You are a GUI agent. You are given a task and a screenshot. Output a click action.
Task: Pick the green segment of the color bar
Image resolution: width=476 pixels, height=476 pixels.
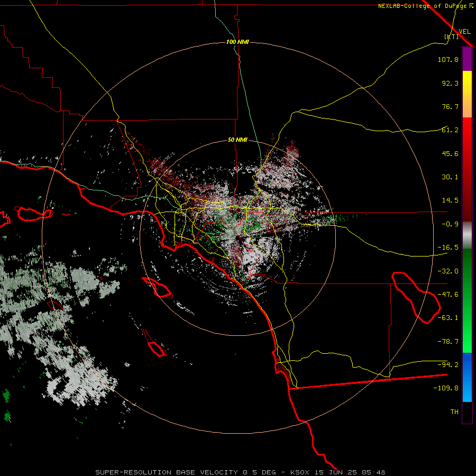(467, 300)
